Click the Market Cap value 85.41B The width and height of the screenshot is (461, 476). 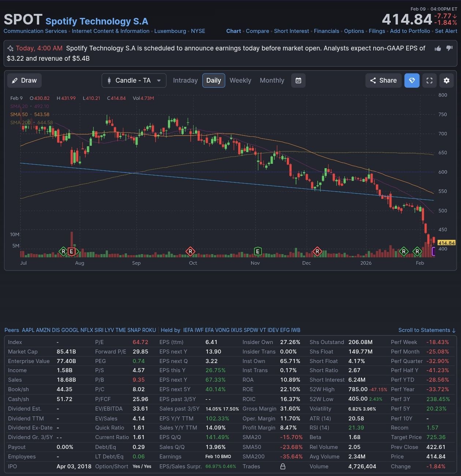(66, 352)
